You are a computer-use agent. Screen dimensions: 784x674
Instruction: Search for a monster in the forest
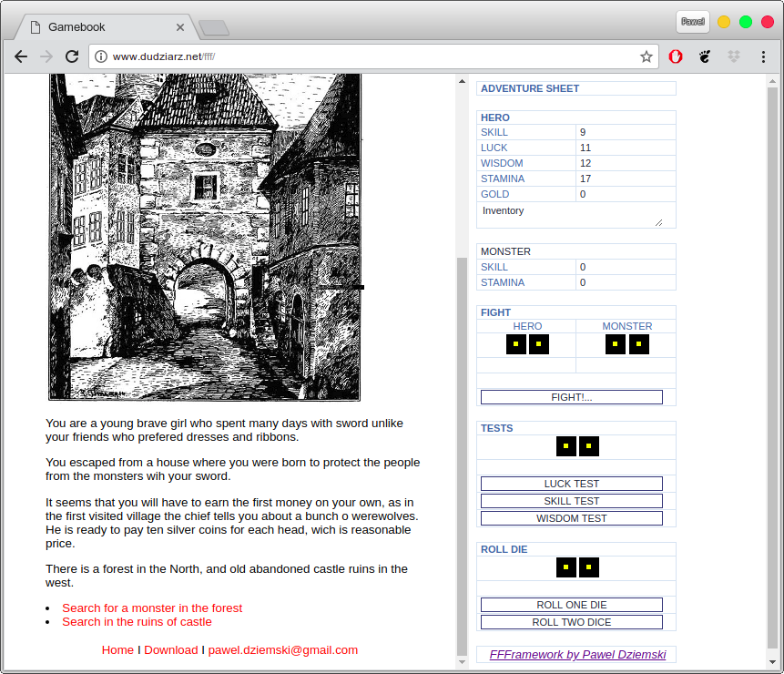click(152, 608)
